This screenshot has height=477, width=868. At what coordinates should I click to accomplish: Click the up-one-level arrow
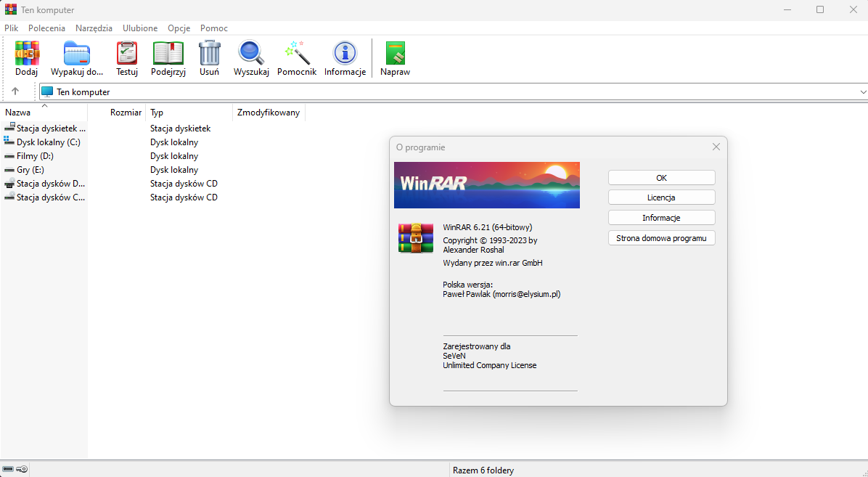(15, 91)
